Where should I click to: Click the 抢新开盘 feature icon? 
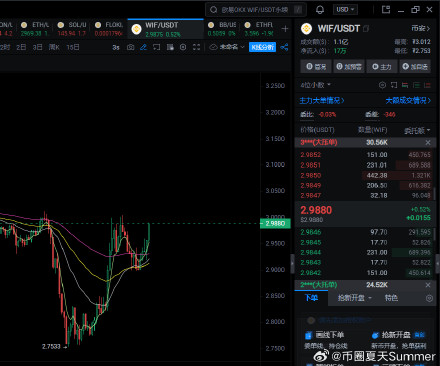coord(375,335)
